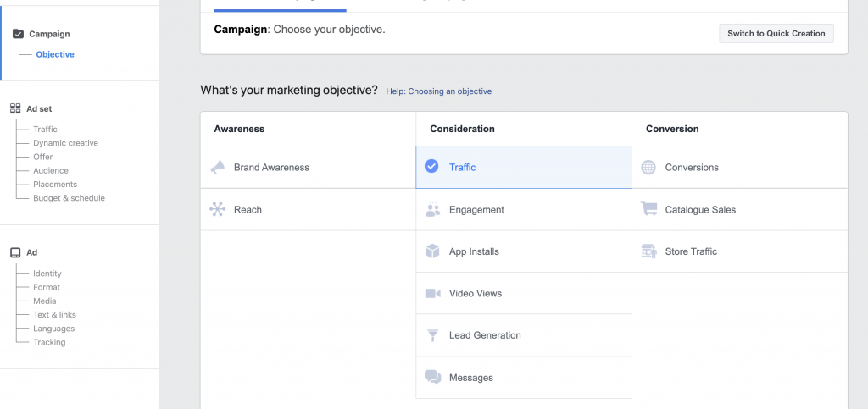Click the Reach network icon

(x=217, y=209)
